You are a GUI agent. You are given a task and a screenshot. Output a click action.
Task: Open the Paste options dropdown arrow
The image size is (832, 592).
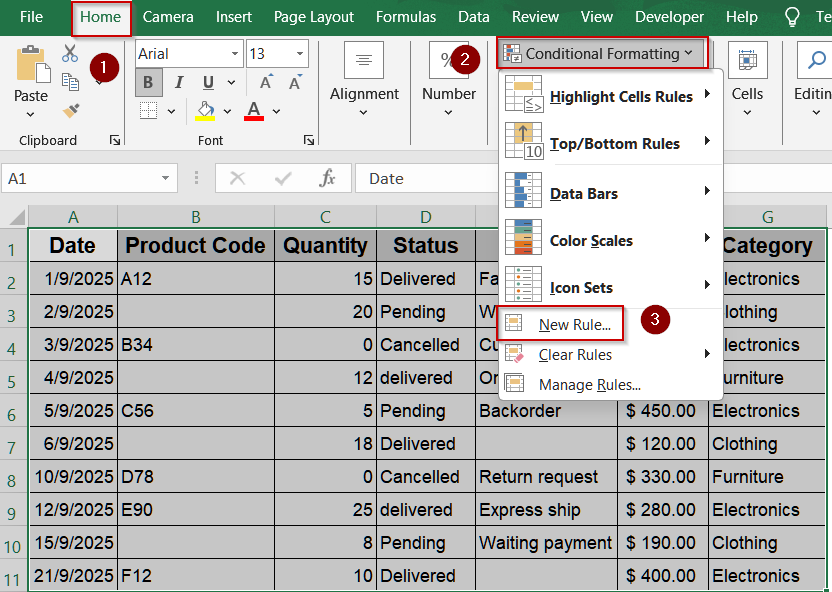tap(30, 114)
